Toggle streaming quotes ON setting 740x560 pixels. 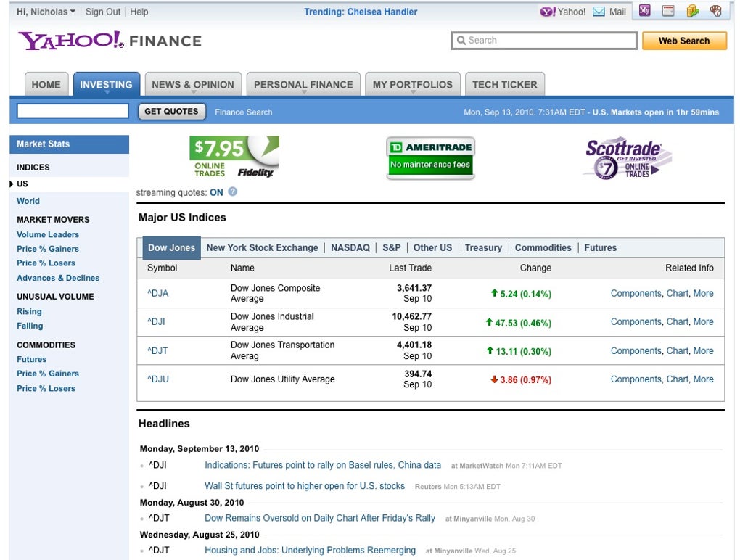pos(216,192)
